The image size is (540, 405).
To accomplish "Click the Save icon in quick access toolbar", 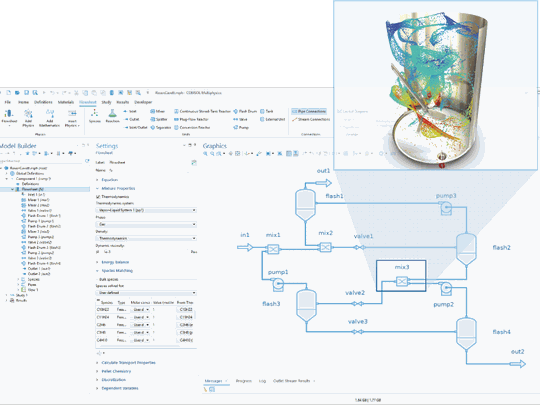I will tap(26, 93).
